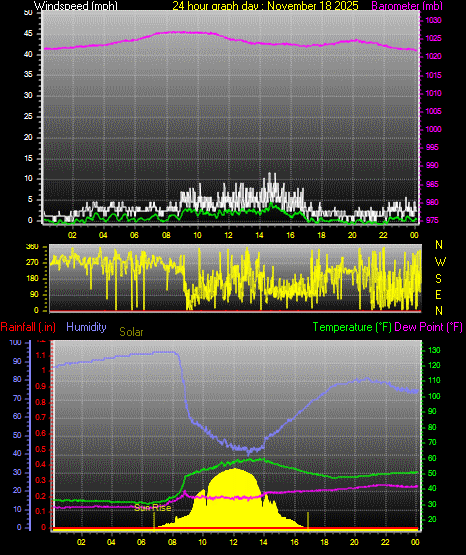This screenshot has width=466, height=555.
Task: Click the 'Barometer (mb)' heading
Action: click(407, 6)
